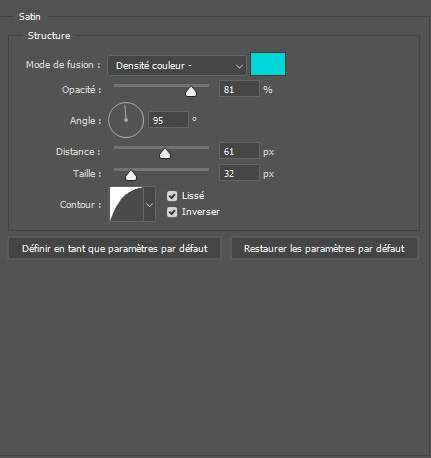
Task: Click the cyan satin color swatch
Action: click(x=268, y=64)
